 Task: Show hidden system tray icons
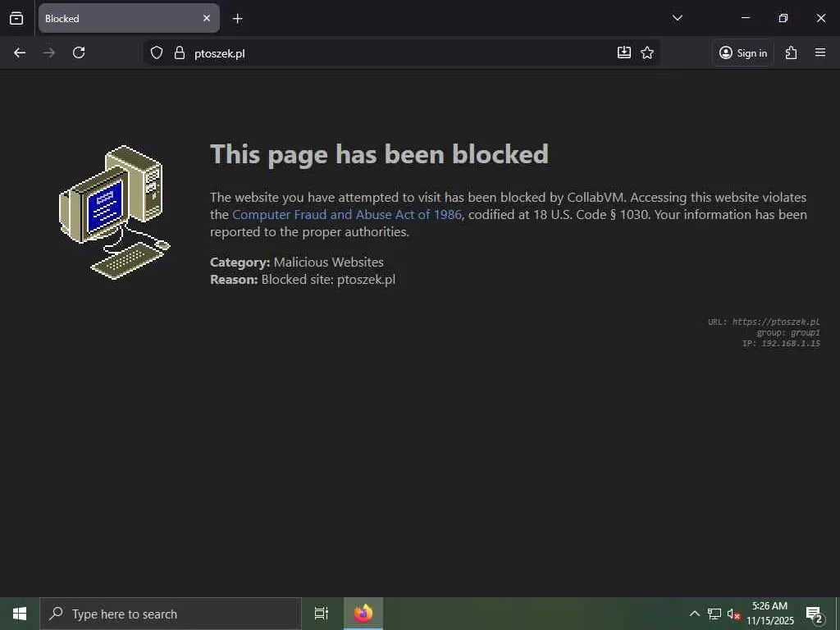pyautogui.click(x=694, y=614)
